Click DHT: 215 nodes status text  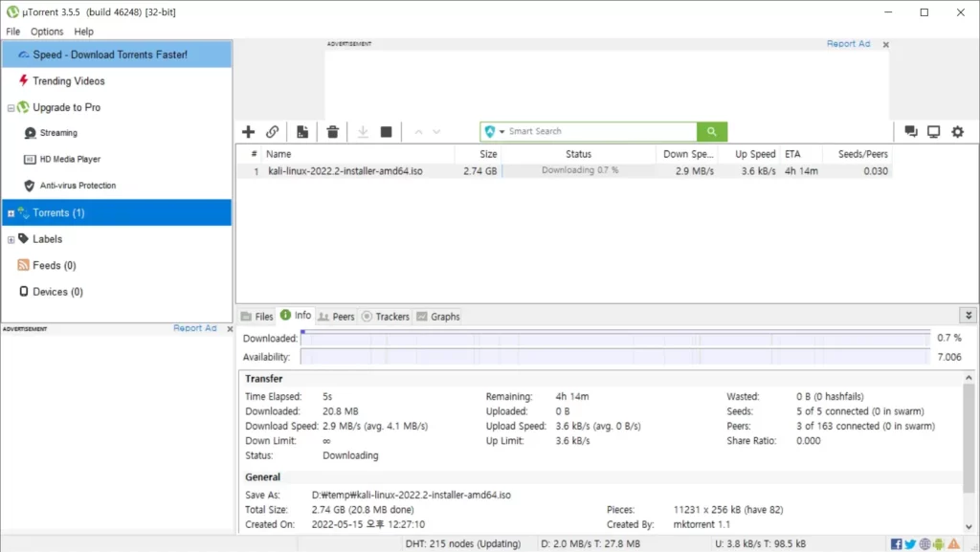pos(462,544)
